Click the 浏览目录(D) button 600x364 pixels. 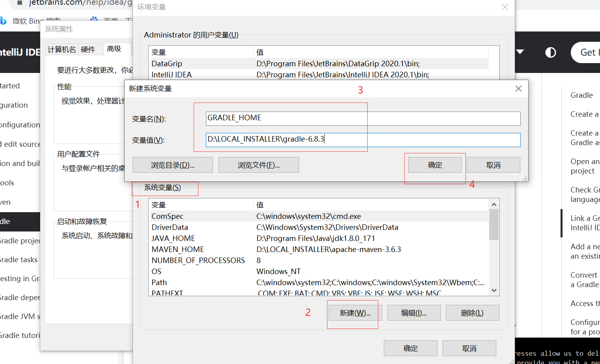pyautogui.click(x=172, y=164)
